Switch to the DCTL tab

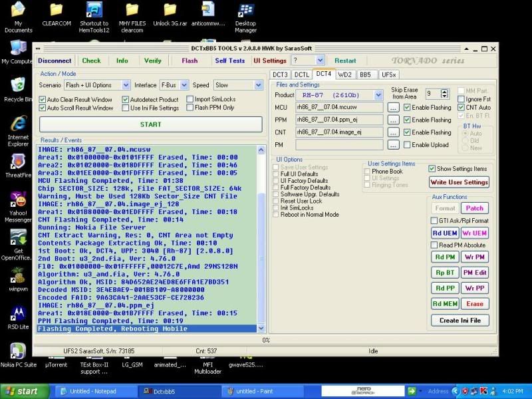point(301,74)
